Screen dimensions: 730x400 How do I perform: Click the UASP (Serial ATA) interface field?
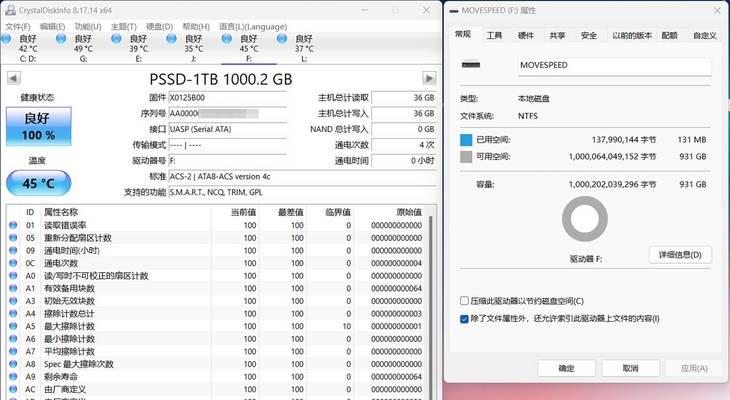[x=227, y=129]
